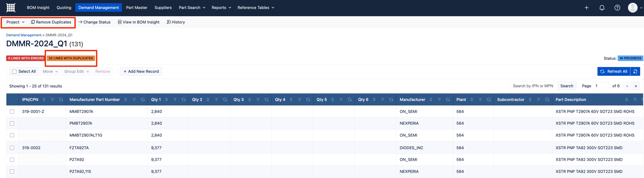Check the row for FZTA92TA
The image size is (644, 178).
click(12, 148)
